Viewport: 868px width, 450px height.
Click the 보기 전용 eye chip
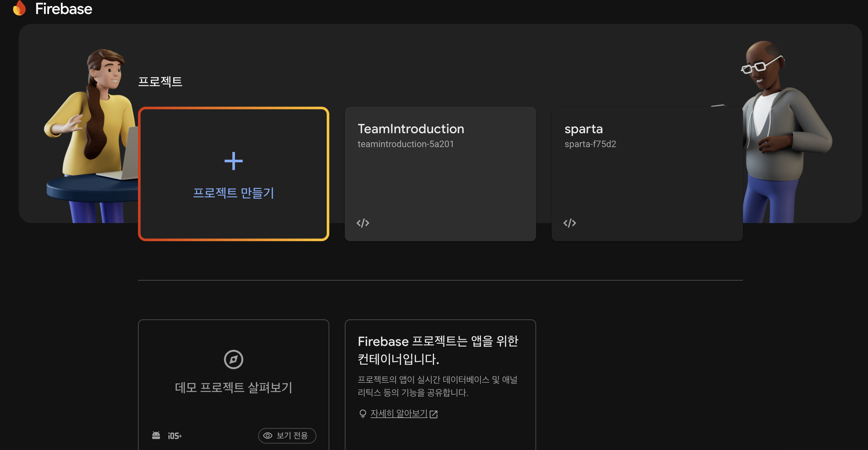point(287,435)
